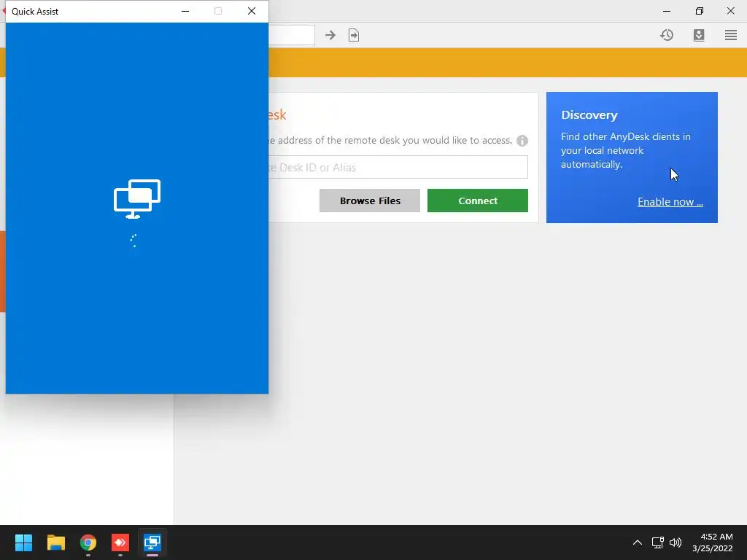
Task: Switch to AnyDesk in the taskbar
Action: [x=120, y=542]
